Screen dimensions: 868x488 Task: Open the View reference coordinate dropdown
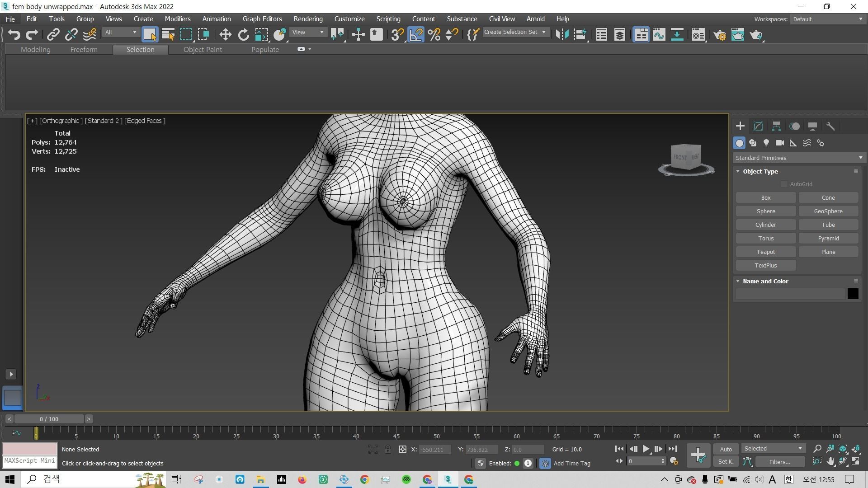tap(308, 33)
